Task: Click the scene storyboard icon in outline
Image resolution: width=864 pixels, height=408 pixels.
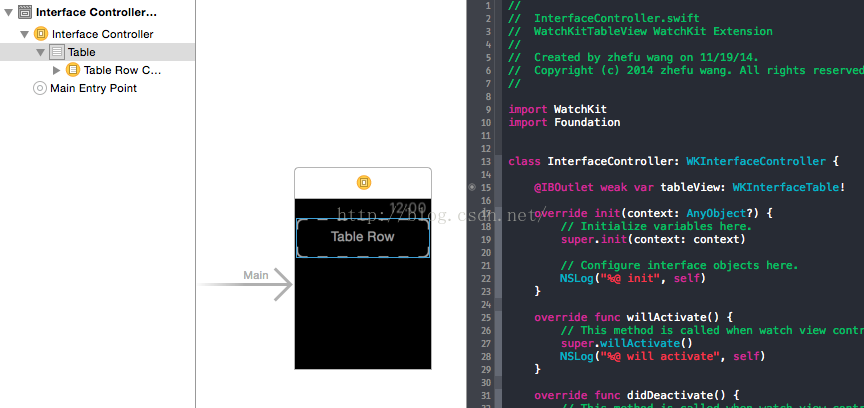Action: click(25, 12)
